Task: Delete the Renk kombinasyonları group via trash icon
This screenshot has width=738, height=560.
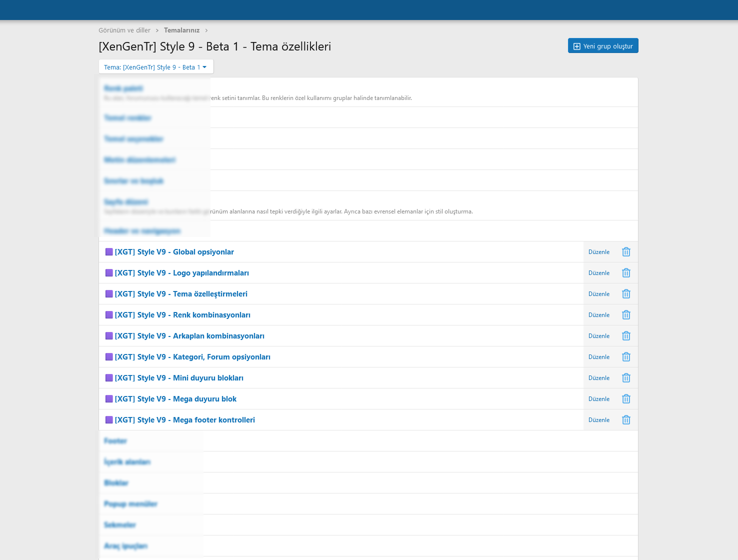Action: point(626,315)
